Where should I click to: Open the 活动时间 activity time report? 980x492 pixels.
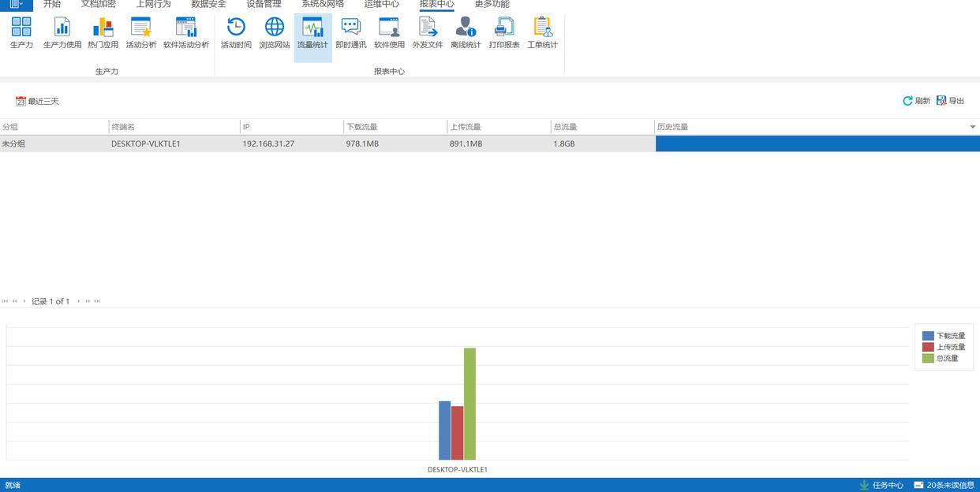pos(236,33)
